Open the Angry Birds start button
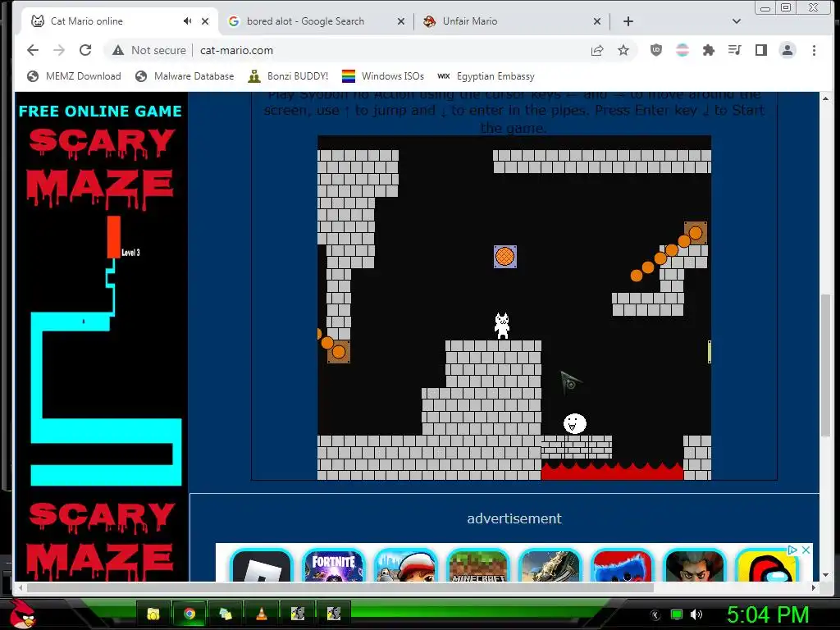The image size is (840, 630). tap(22, 614)
